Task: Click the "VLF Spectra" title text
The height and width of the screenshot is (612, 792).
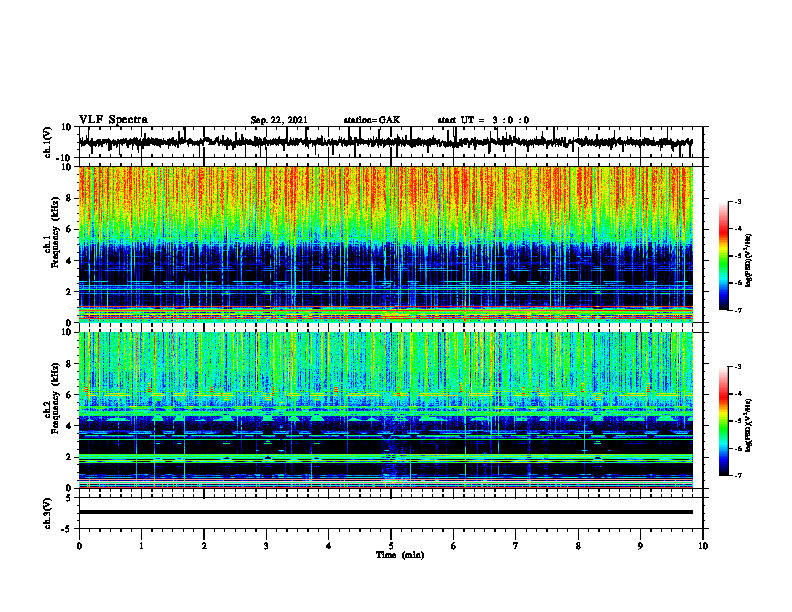Action: [x=114, y=120]
